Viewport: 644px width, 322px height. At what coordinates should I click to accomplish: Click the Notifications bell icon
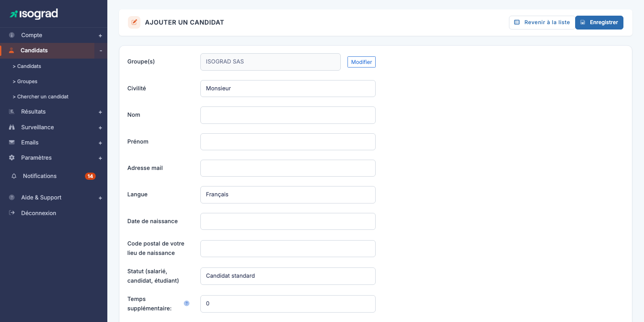[14, 176]
